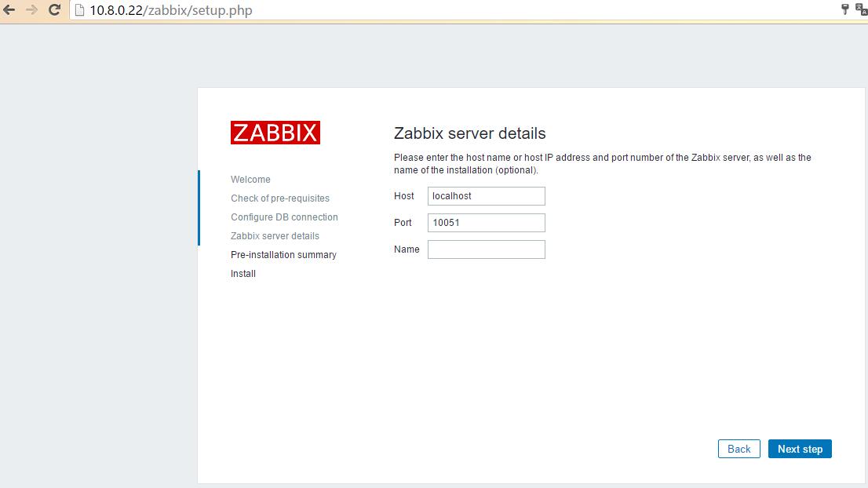The image size is (868, 488).
Task: Click the Name label
Action: [407, 249]
